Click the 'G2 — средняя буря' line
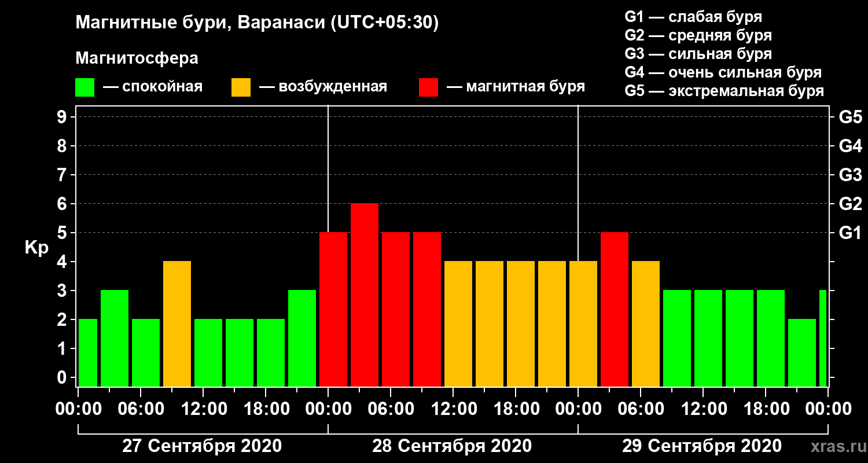The width and height of the screenshot is (868, 463). tap(698, 35)
